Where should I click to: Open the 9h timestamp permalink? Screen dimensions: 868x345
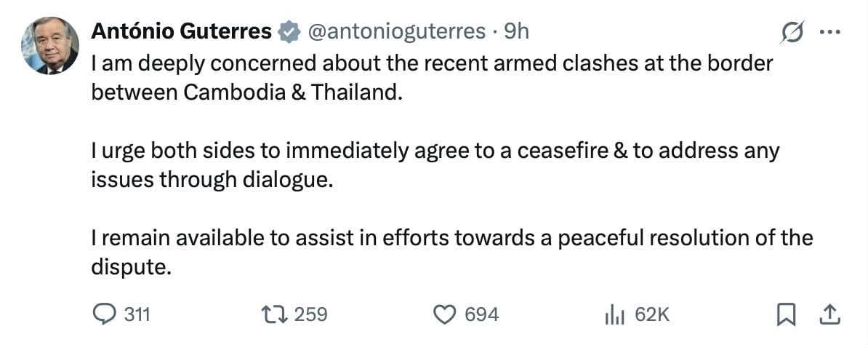pos(515,32)
